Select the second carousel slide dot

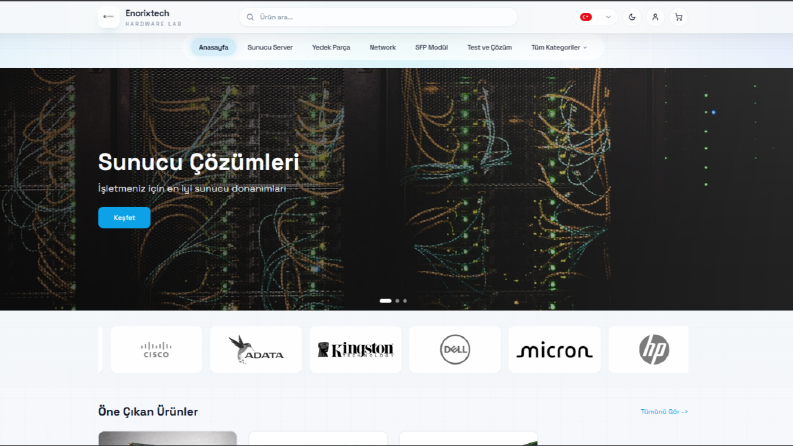coord(398,301)
